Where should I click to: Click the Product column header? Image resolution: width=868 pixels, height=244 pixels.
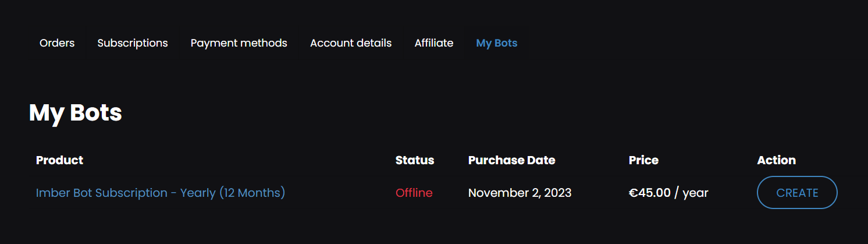(x=59, y=160)
